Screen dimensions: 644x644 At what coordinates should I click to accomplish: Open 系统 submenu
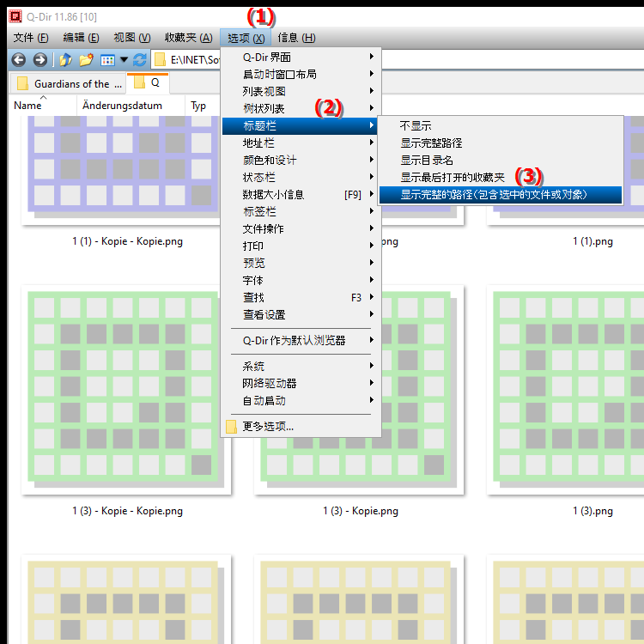point(301,366)
